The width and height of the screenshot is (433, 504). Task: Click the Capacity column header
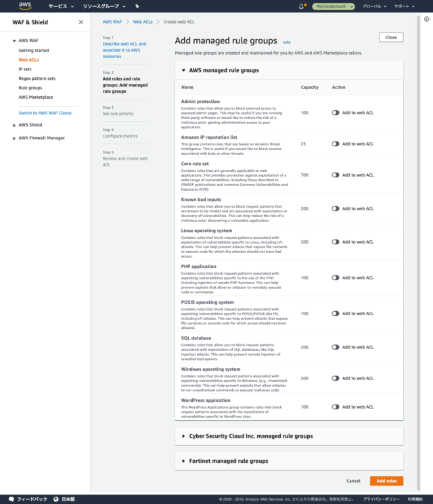(310, 87)
